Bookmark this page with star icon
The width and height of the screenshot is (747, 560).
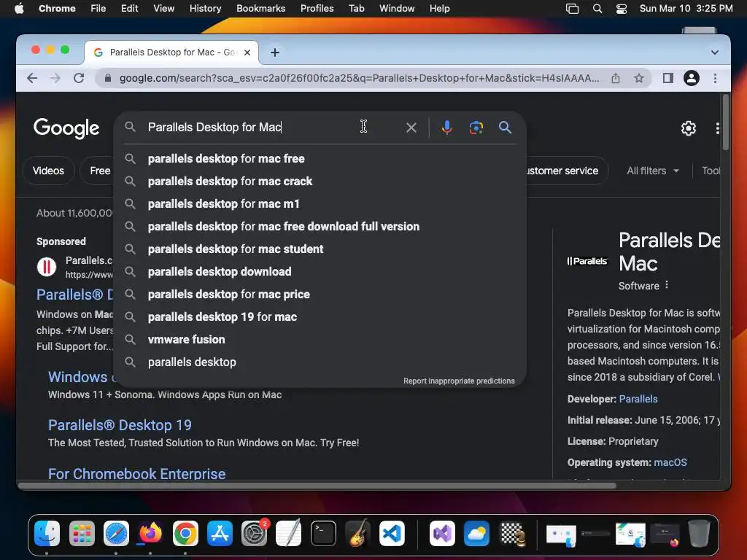639,78
